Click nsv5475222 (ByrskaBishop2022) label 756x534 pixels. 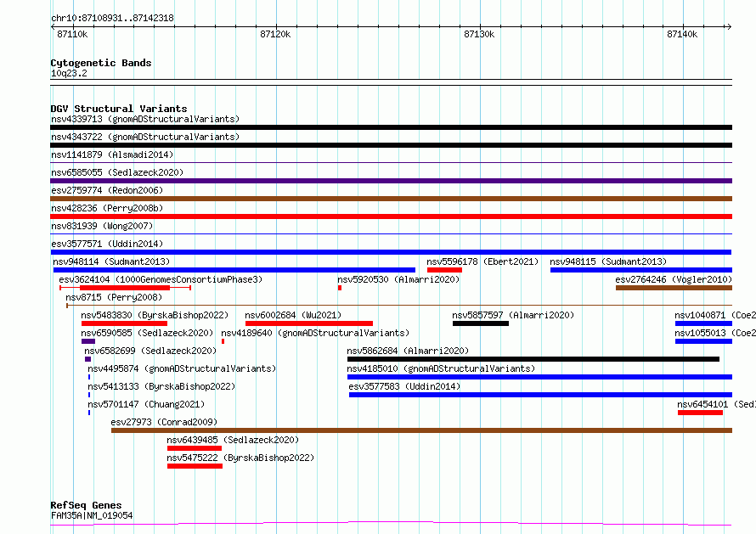[240, 458]
